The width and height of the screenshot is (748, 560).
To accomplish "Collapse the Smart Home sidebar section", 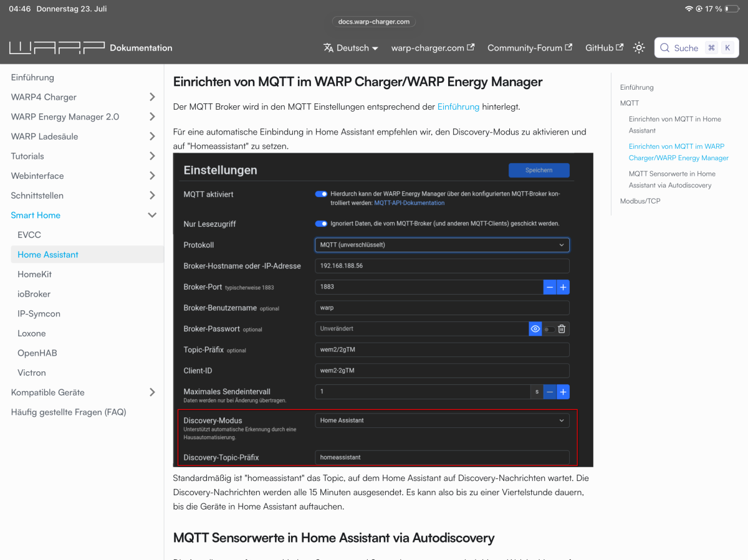I will pyautogui.click(x=151, y=215).
